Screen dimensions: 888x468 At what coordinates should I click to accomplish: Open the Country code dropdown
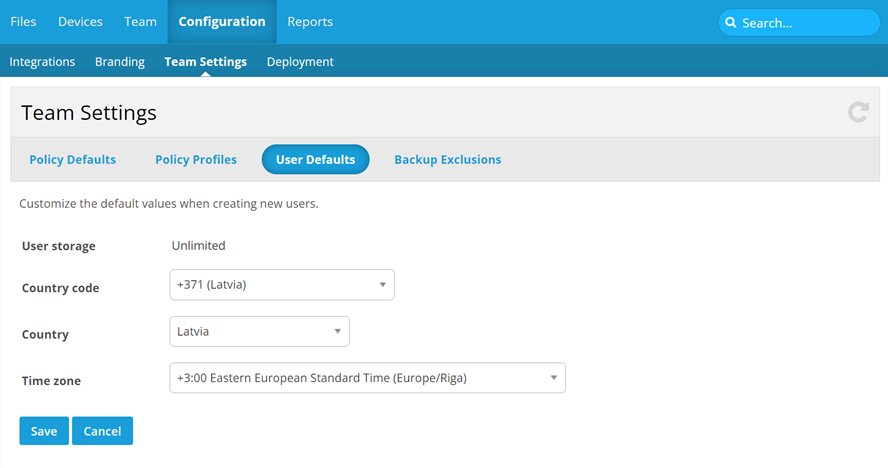point(282,285)
